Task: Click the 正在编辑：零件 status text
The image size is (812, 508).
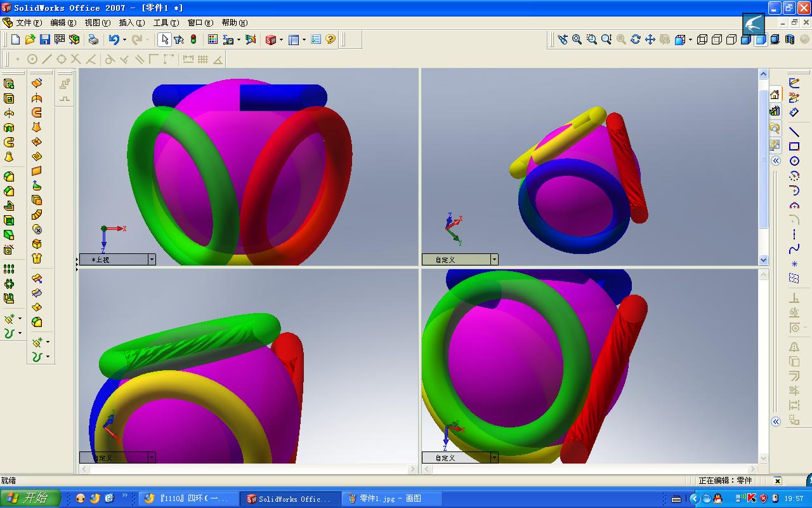Action: click(x=725, y=481)
